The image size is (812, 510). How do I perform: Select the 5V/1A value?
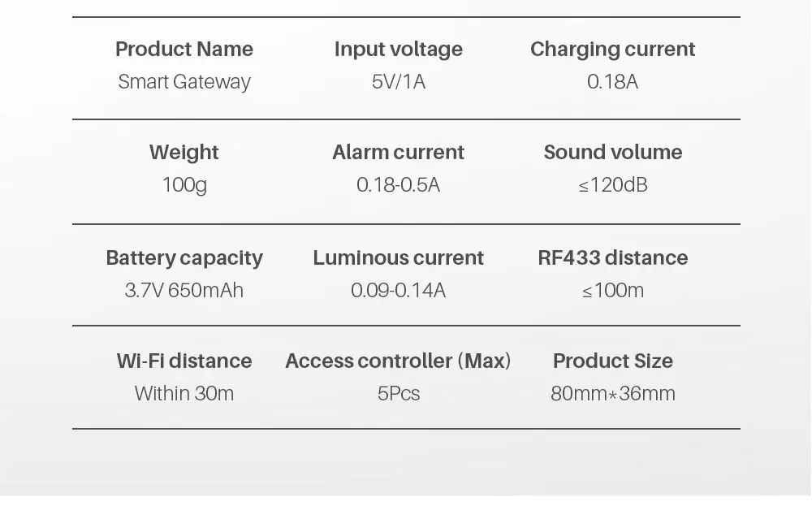[398, 82]
